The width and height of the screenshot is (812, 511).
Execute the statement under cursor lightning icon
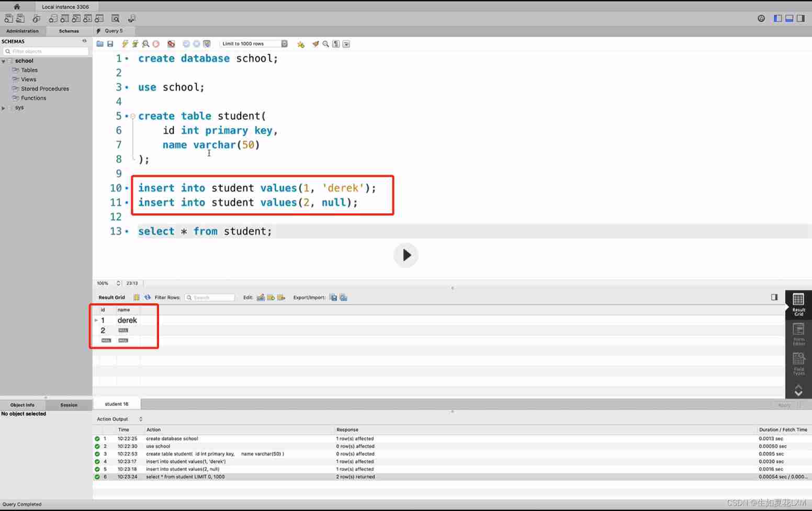click(136, 44)
